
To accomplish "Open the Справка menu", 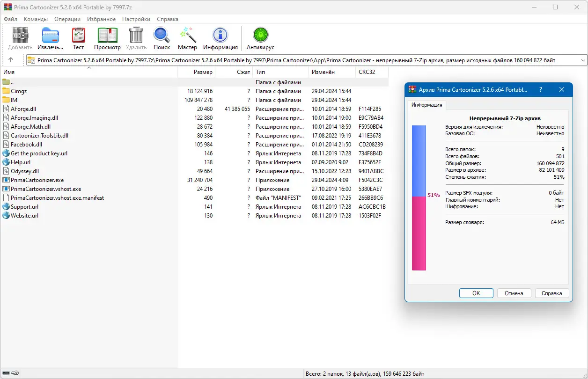I will pyautogui.click(x=168, y=19).
